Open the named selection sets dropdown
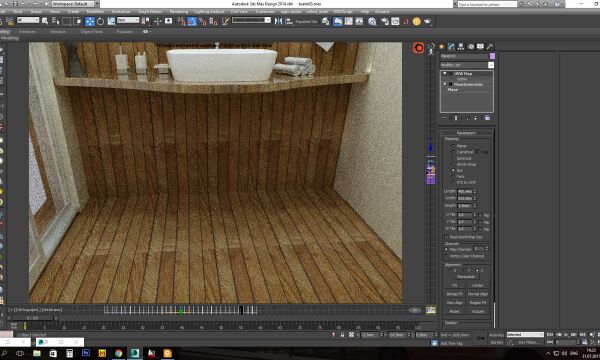 (x=251, y=20)
